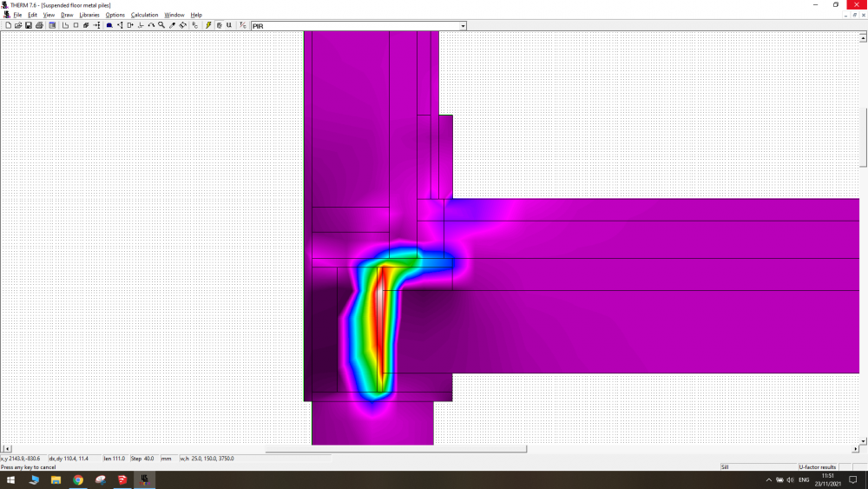Open the Libraries menu
This screenshot has height=489, width=868.
89,15
